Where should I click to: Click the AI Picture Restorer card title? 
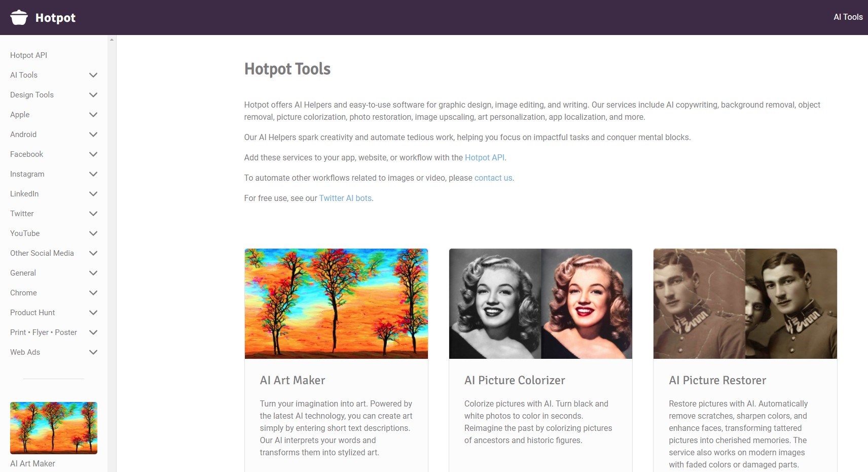(x=717, y=380)
